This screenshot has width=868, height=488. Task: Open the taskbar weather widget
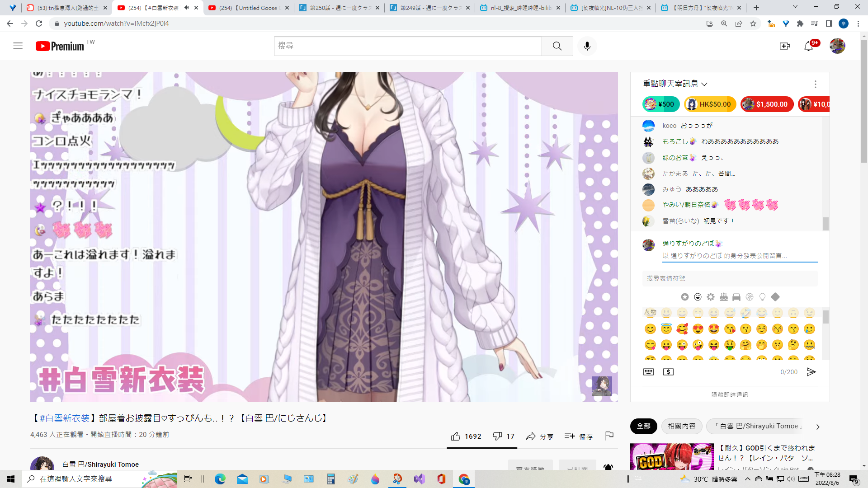pyautogui.click(x=708, y=479)
